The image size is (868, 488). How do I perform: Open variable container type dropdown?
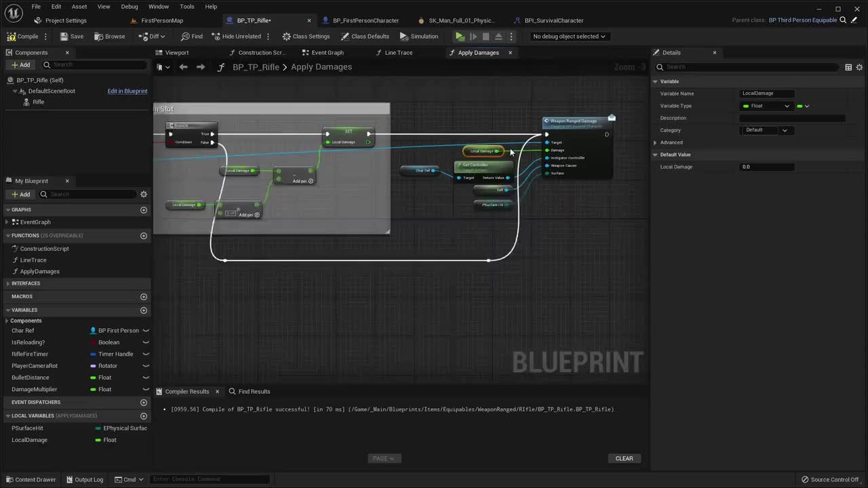coord(803,106)
